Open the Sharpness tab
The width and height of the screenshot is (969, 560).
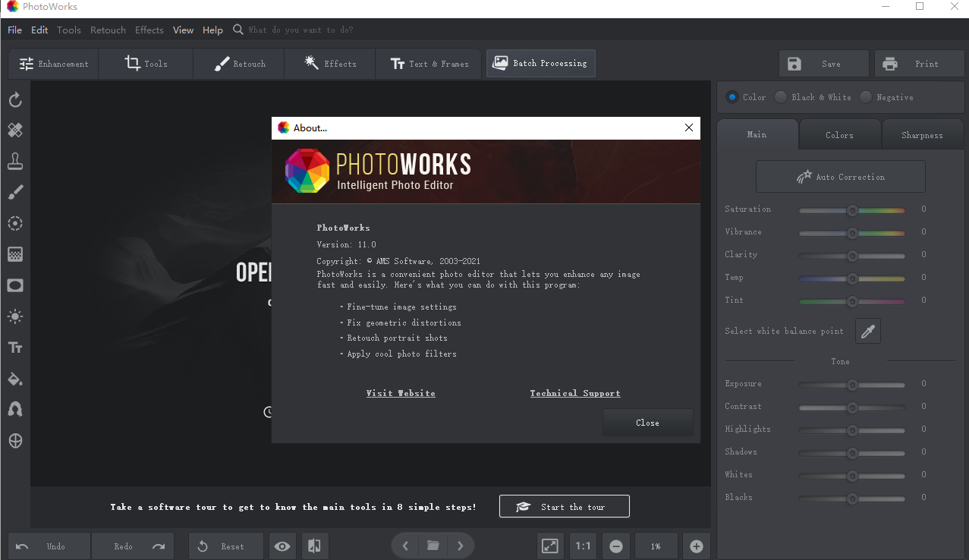pyautogui.click(x=922, y=135)
